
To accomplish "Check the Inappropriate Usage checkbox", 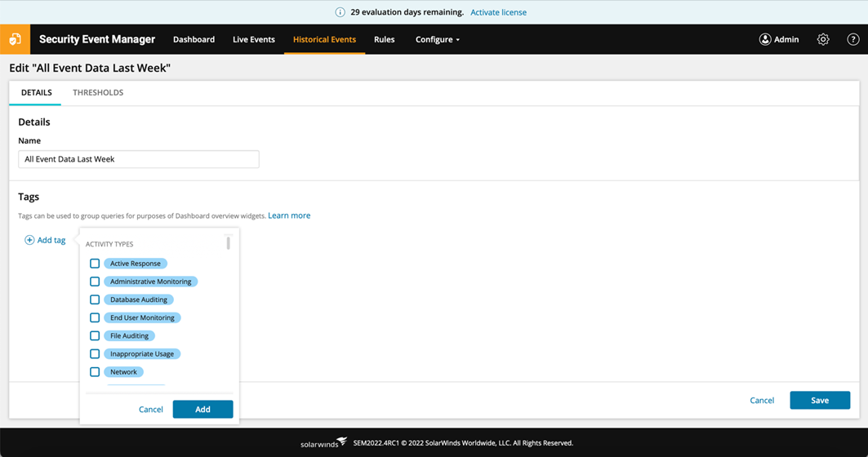I will [x=95, y=353].
